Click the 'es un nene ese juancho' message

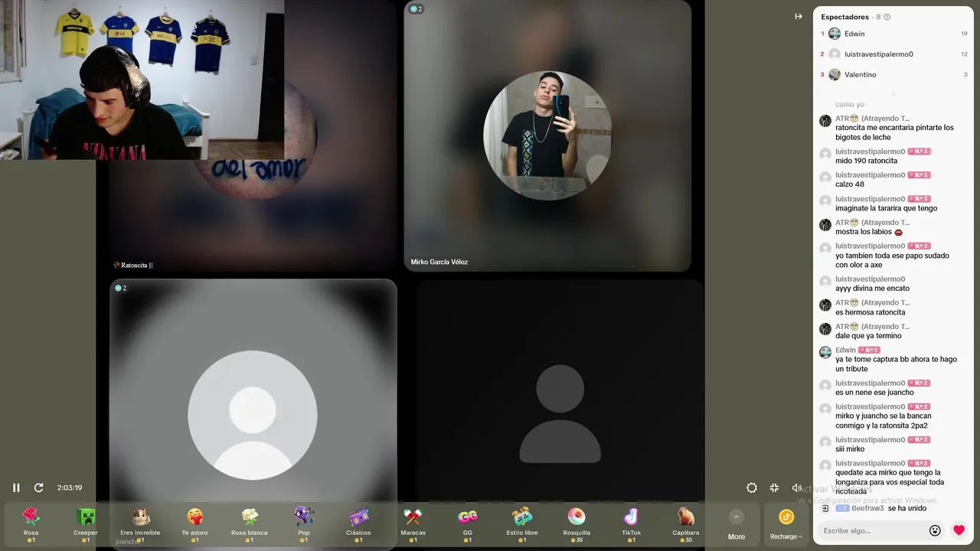tap(874, 393)
